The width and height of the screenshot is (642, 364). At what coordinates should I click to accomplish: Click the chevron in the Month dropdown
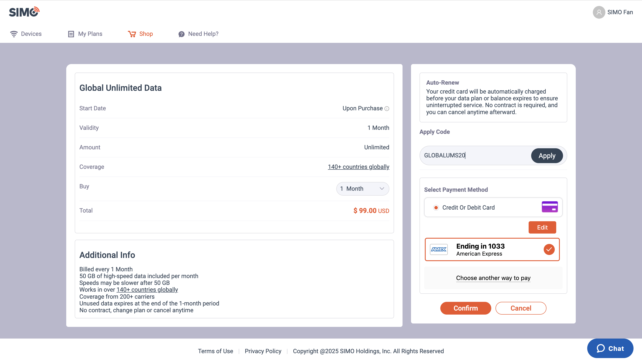click(x=382, y=189)
